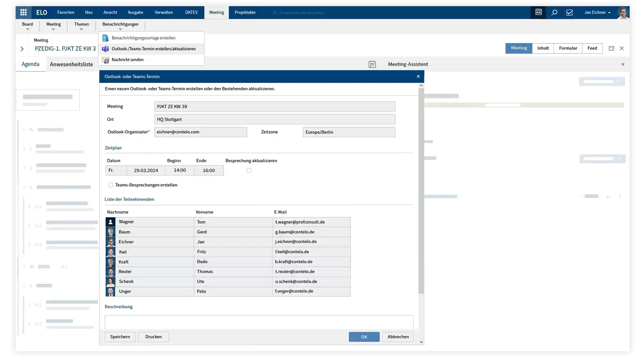The image size is (644, 362).
Task: Click the Nachricht senden icon
Action: click(x=105, y=60)
